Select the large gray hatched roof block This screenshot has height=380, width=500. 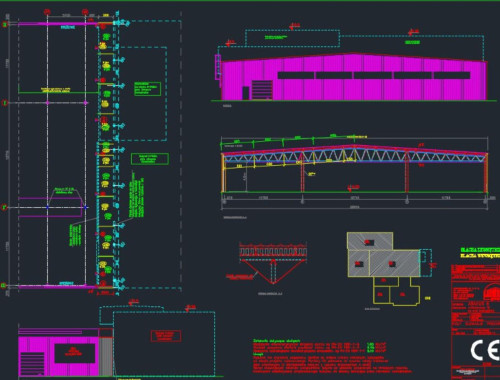coord(394,263)
